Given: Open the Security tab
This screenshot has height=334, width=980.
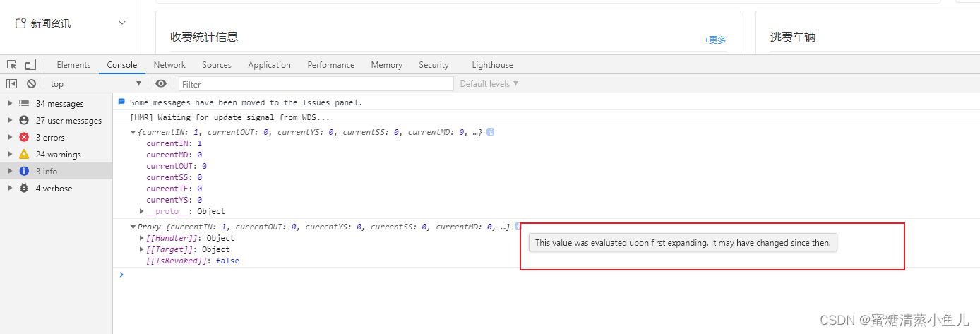Looking at the screenshot, I should (x=434, y=64).
